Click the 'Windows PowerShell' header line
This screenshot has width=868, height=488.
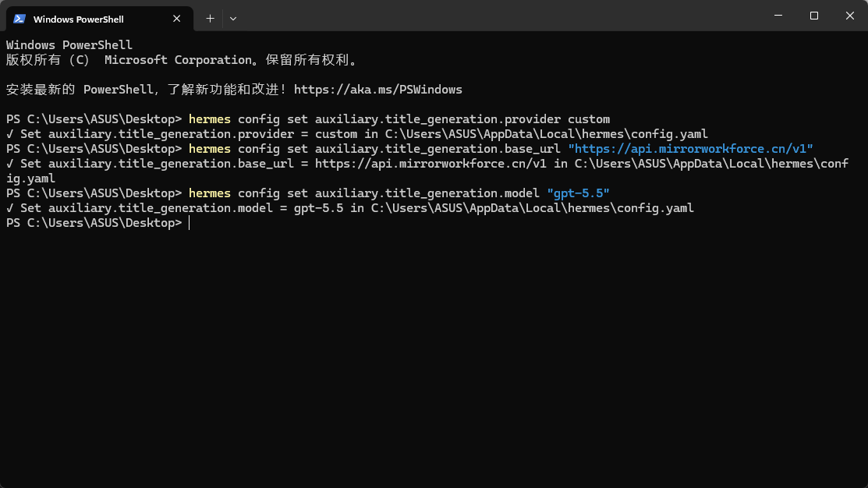(69, 44)
